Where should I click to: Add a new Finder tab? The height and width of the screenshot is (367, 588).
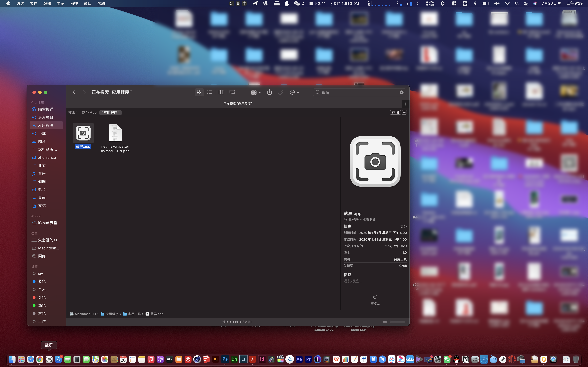point(405,104)
